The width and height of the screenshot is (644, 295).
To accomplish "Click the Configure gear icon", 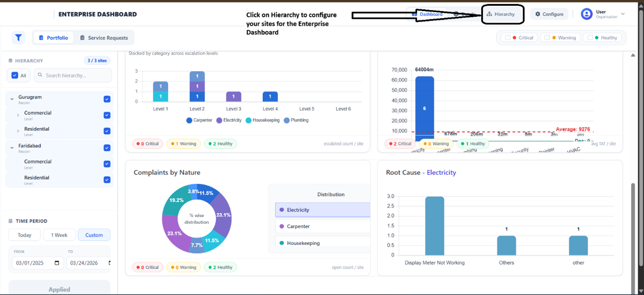I will click(x=537, y=14).
